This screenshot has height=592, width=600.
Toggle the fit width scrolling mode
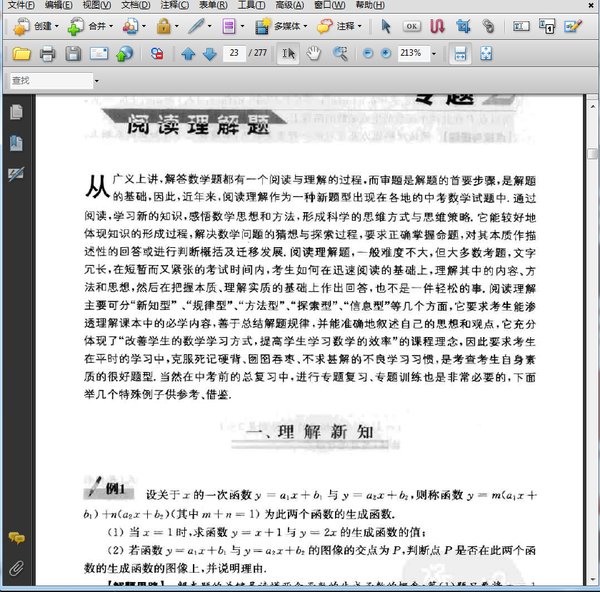point(460,54)
